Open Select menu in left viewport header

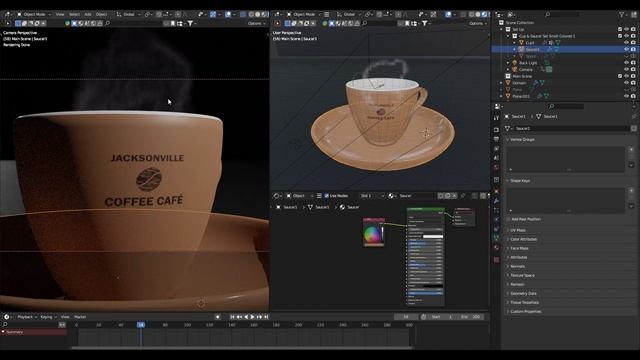(74, 14)
